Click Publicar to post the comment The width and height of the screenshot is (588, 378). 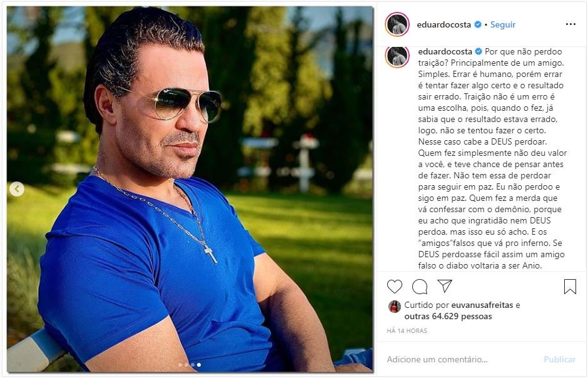(559, 359)
